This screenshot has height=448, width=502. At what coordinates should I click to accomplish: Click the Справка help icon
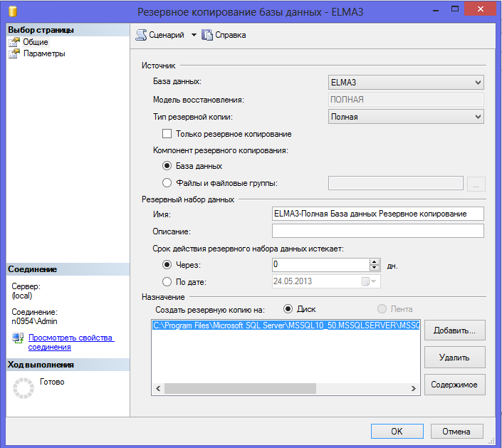(x=208, y=35)
